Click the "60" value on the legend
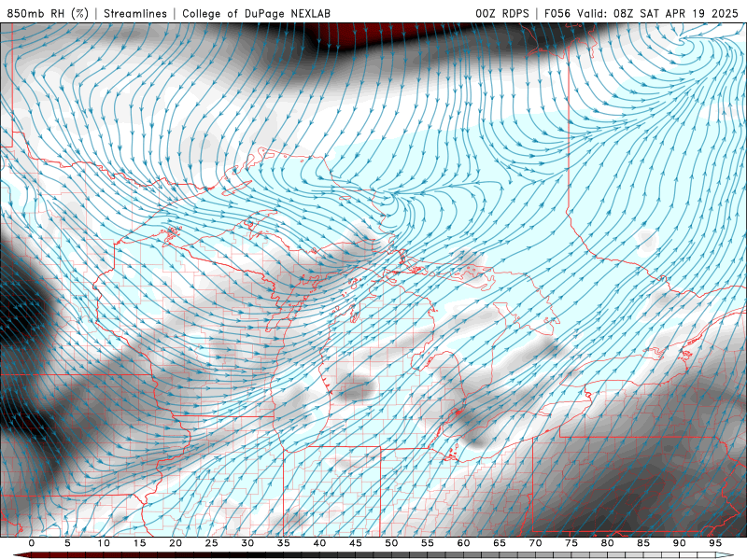This screenshot has width=747, height=560. point(463,543)
